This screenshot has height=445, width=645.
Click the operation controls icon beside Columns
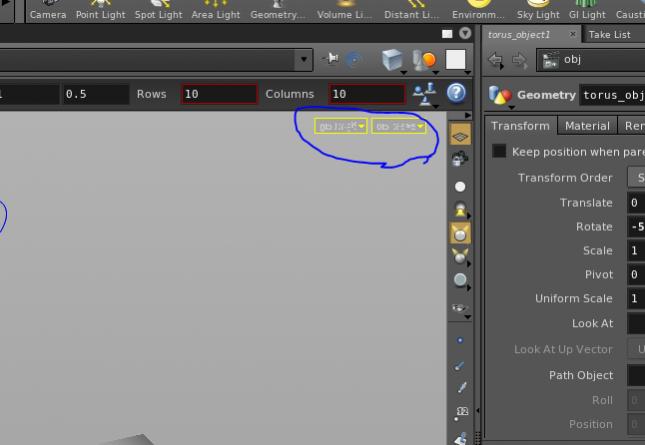(x=425, y=94)
